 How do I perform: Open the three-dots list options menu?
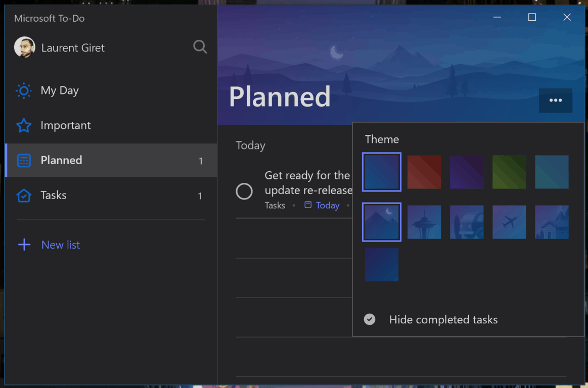555,101
